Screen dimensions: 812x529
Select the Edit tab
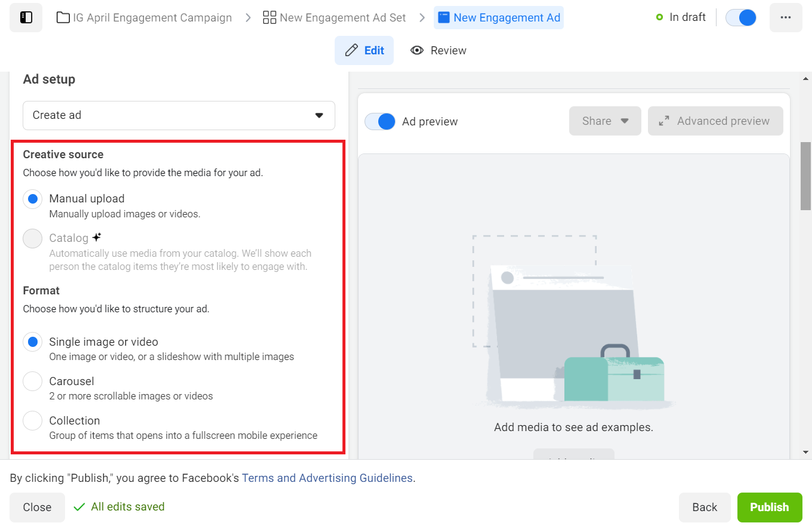tap(364, 50)
